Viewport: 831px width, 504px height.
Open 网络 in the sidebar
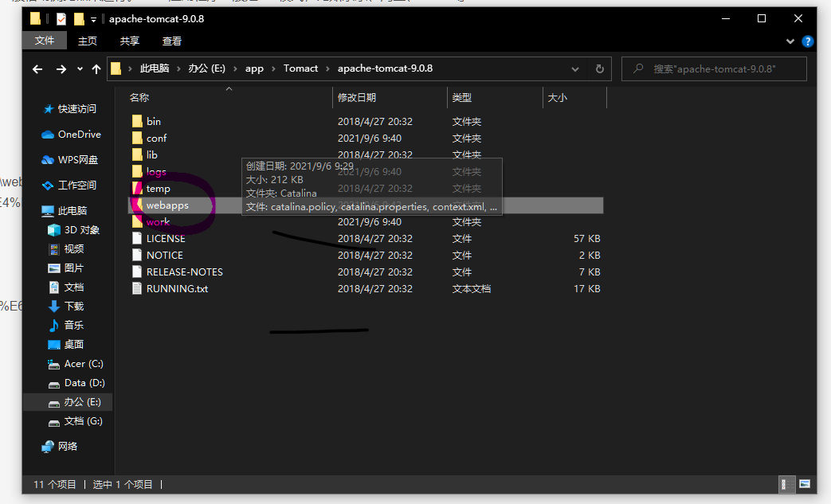[x=67, y=447]
